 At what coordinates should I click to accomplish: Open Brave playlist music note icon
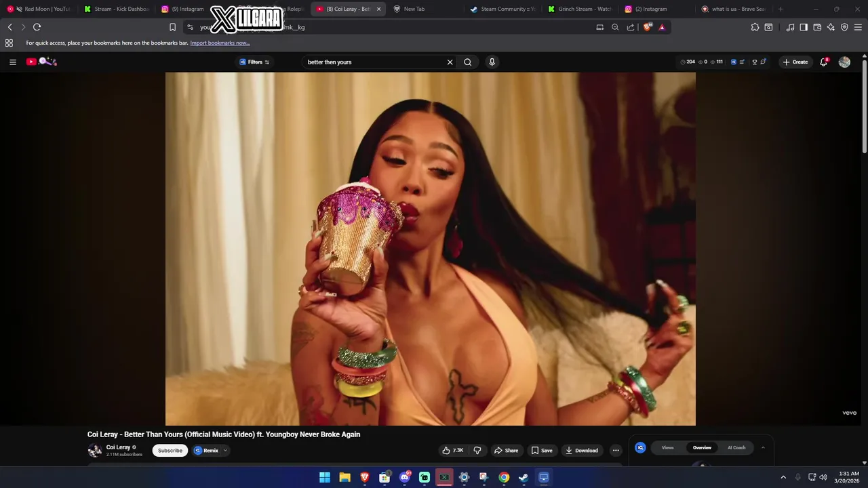(x=790, y=27)
